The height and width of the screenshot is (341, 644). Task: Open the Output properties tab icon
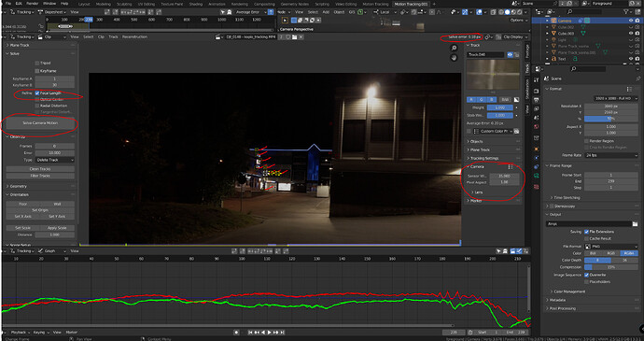tap(537, 100)
